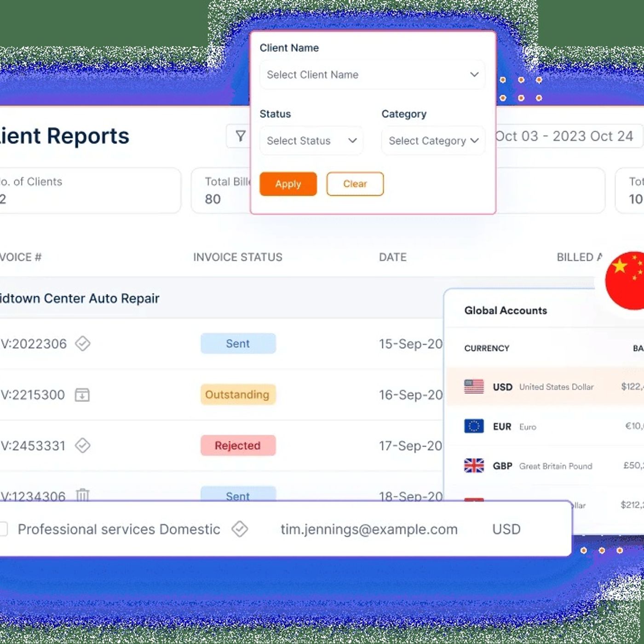Clear the report filters
The image size is (644, 644).
click(355, 184)
